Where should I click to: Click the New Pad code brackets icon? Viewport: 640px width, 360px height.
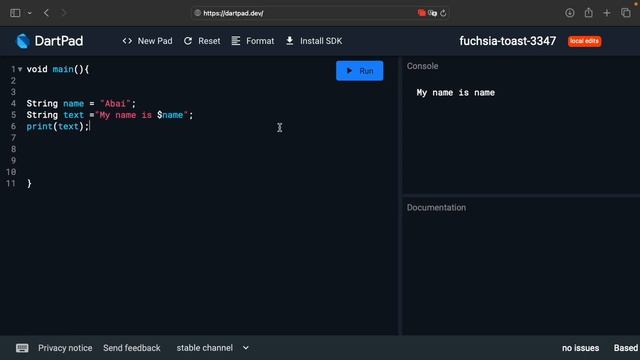(127, 41)
